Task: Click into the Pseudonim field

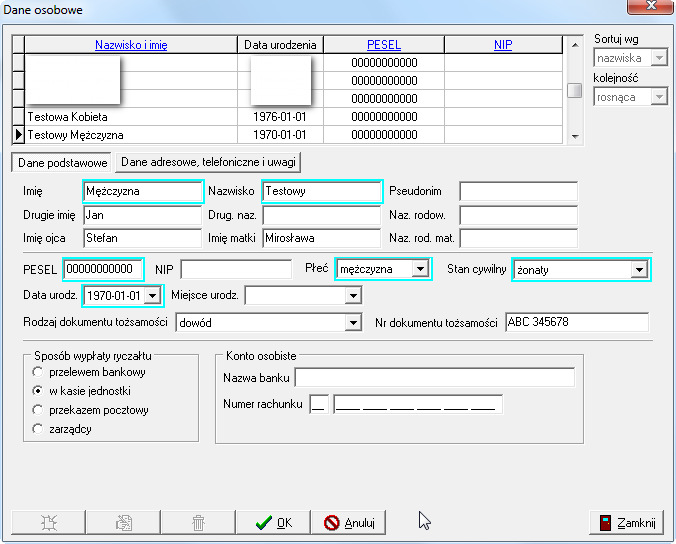Action: [518, 191]
